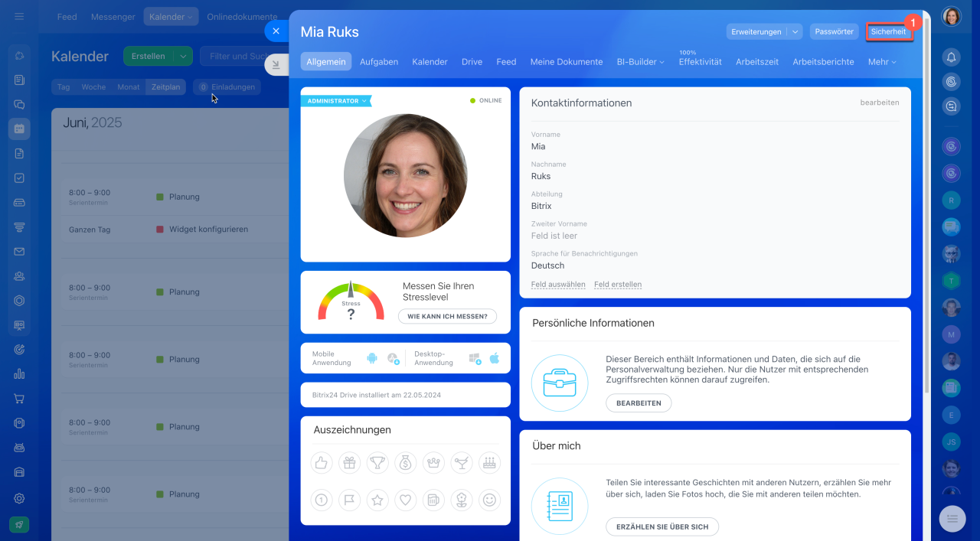Image resolution: width=980 pixels, height=541 pixels.
Task: Select the money bag award badge
Action: point(406,462)
